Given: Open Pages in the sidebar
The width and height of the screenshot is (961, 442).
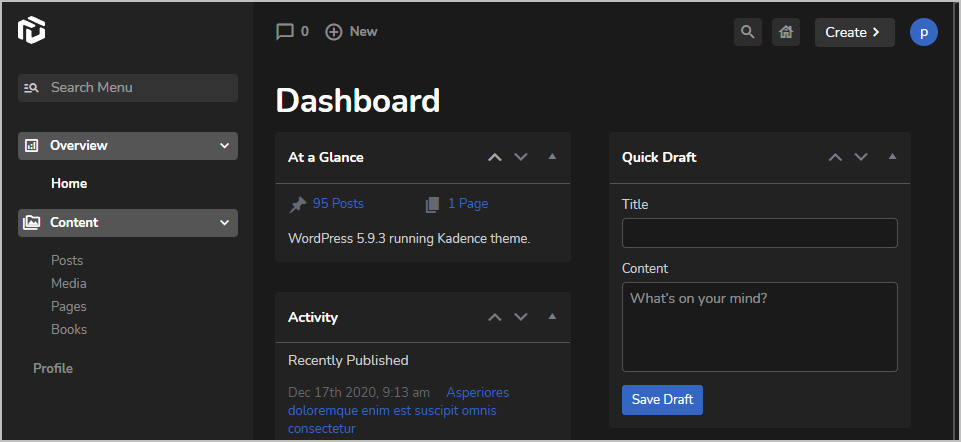Looking at the screenshot, I should click(69, 307).
